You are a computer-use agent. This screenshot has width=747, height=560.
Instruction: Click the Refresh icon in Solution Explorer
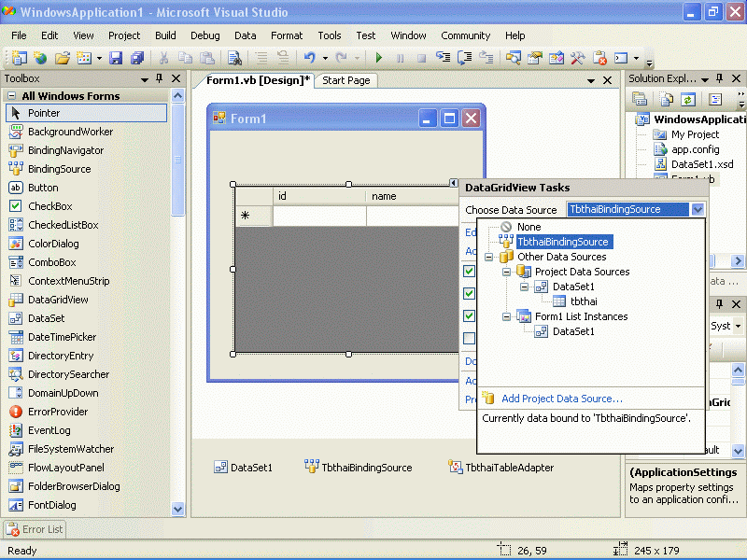tap(687, 99)
